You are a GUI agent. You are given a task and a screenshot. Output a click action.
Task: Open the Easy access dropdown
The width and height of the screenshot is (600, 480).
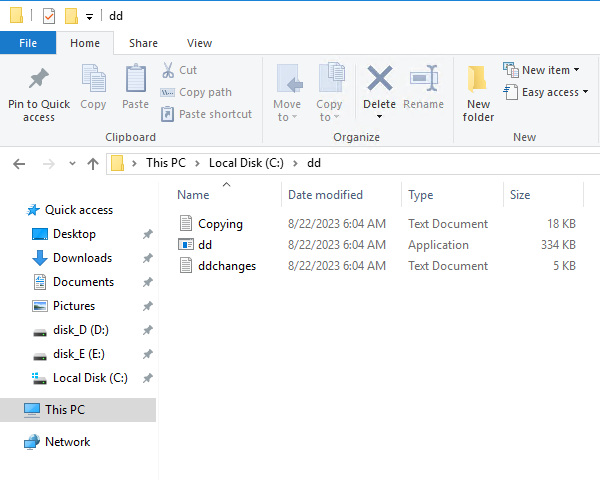[x=546, y=92]
